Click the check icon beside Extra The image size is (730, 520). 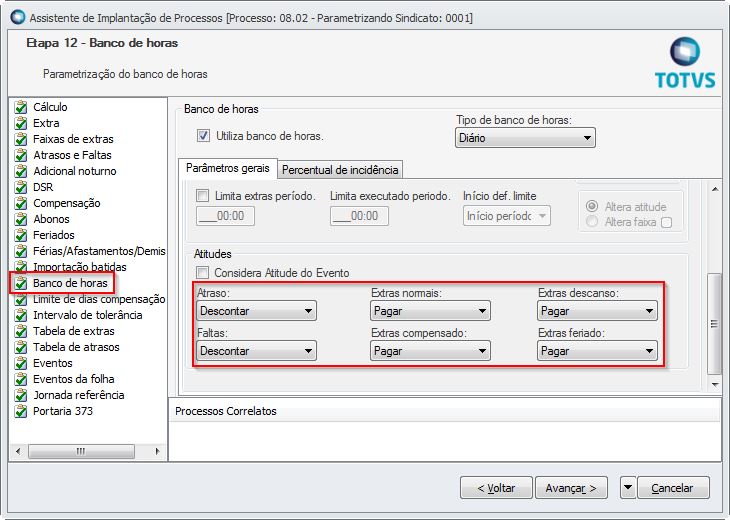(20, 123)
